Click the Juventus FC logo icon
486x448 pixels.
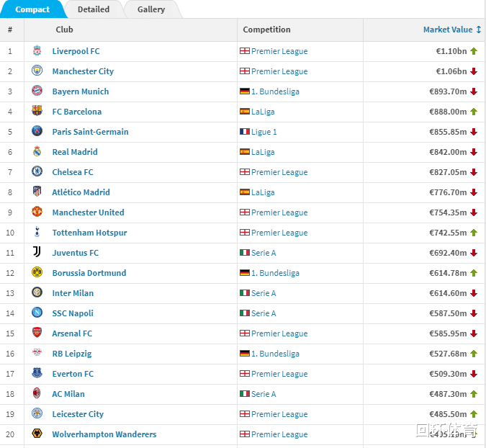pos(37,253)
